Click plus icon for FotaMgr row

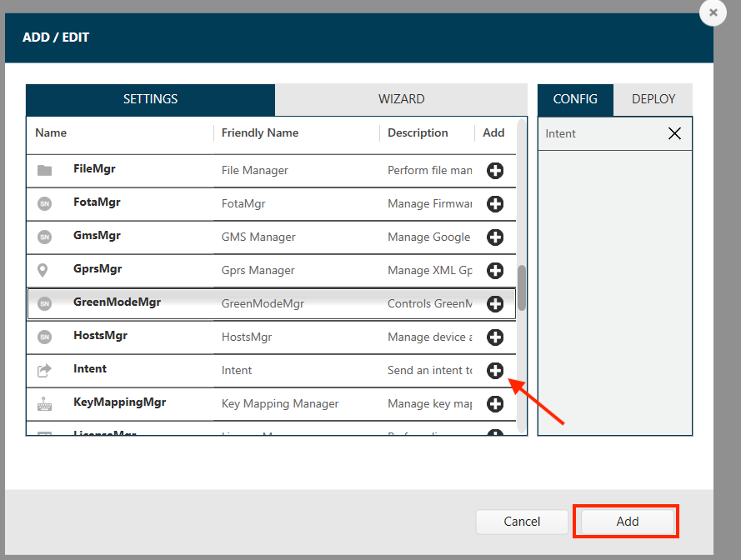(495, 204)
